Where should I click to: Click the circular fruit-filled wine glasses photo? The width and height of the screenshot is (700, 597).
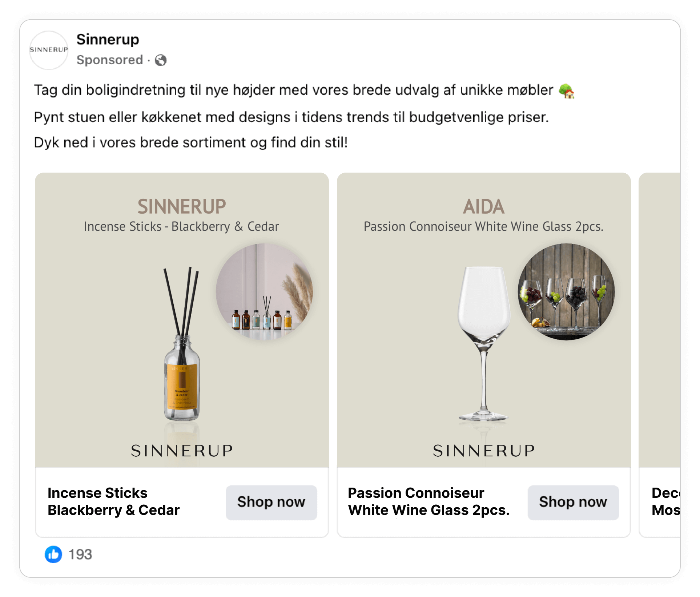coord(566,292)
